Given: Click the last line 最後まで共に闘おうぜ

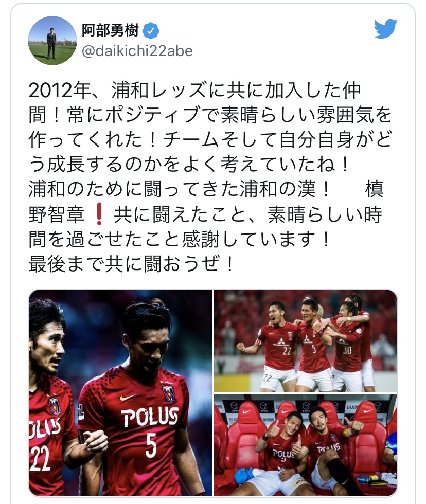Looking at the screenshot, I should pyautogui.click(x=131, y=264).
